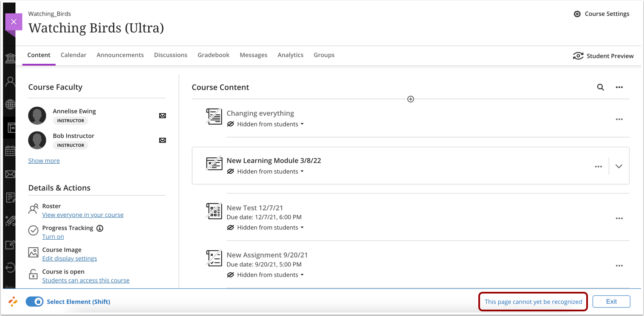Click the New Assignment item icon
This screenshot has height=316, width=644.
coord(214,258)
